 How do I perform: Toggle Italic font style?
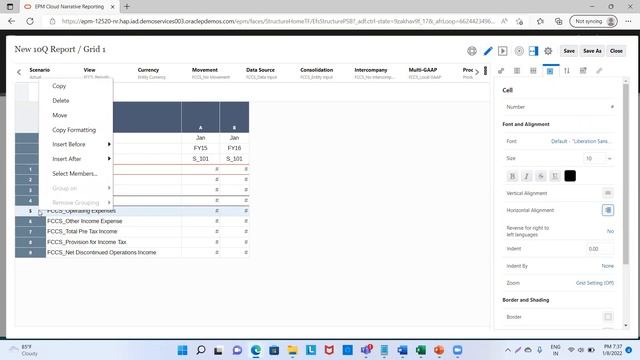coord(527,176)
